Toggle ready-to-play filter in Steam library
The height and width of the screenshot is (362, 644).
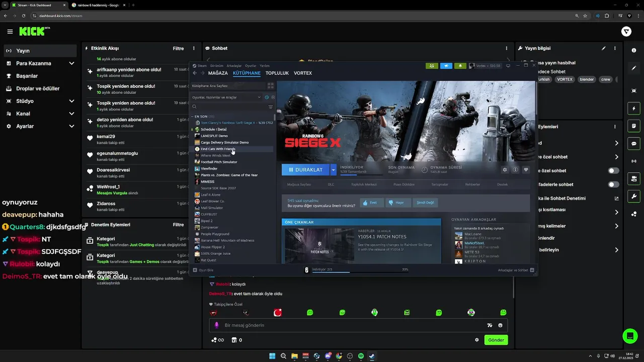[x=273, y=97]
